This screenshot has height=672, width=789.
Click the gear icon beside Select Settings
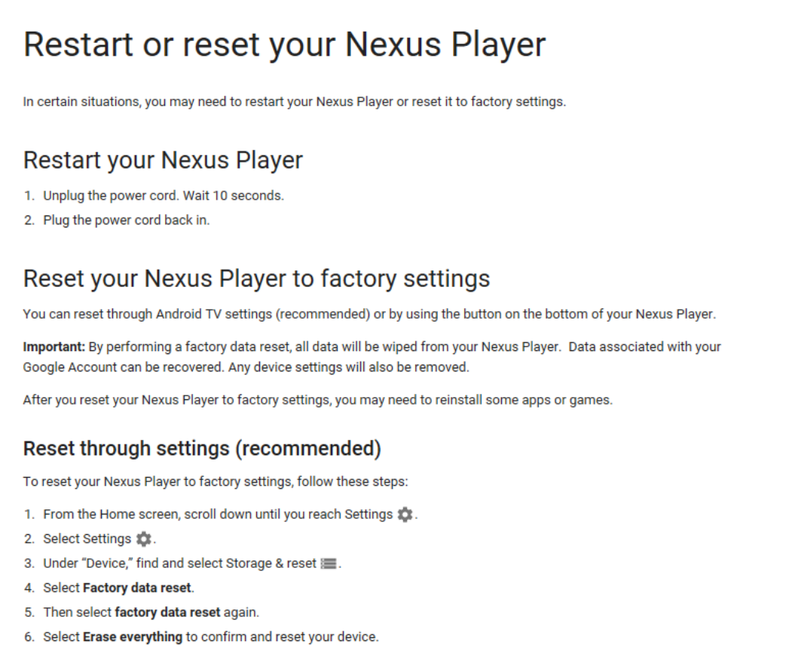point(144,539)
